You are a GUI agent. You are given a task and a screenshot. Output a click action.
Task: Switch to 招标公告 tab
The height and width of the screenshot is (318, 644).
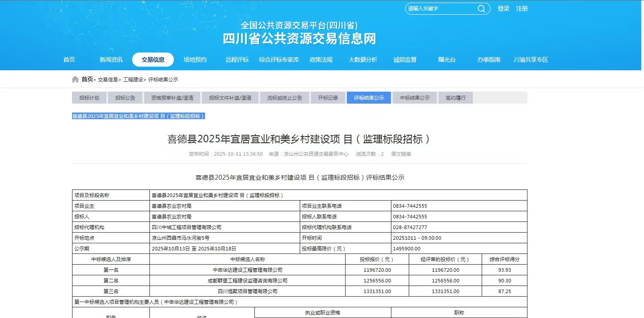(125, 98)
